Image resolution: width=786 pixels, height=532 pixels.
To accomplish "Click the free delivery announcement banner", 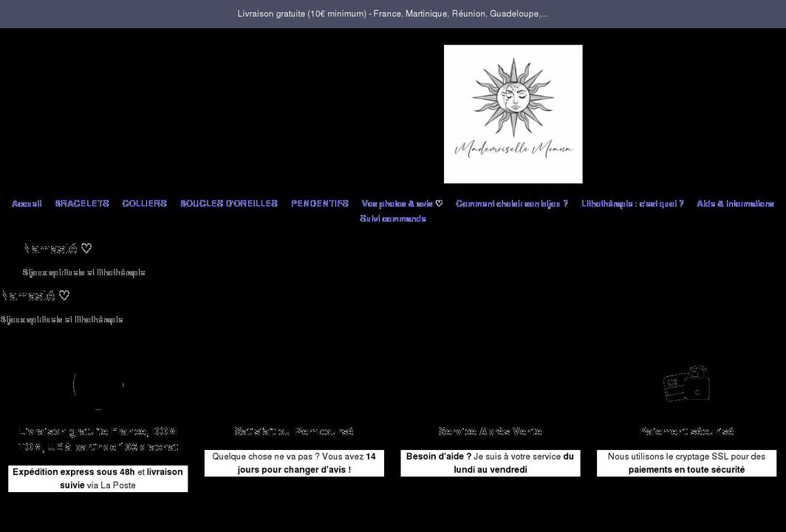I will (x=392, y=14).
